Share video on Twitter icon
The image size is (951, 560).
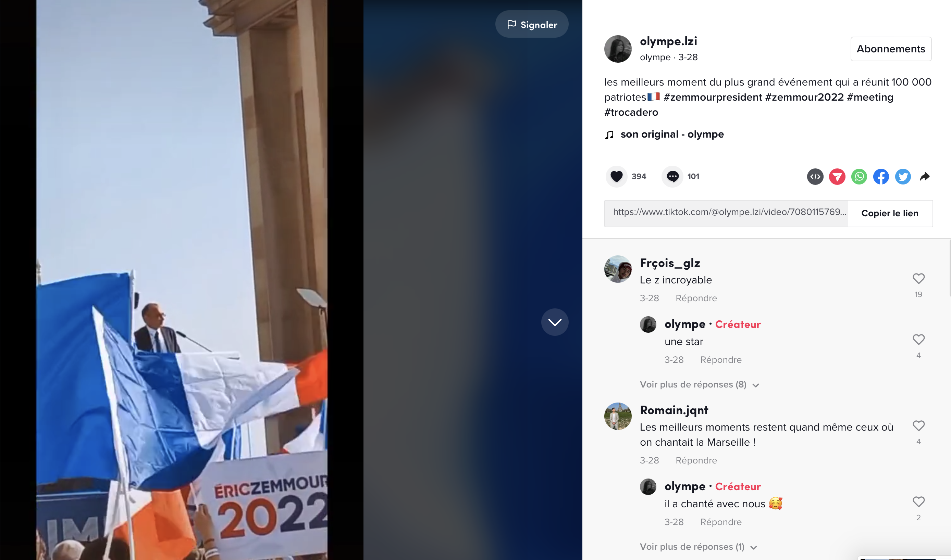point(903,177)
